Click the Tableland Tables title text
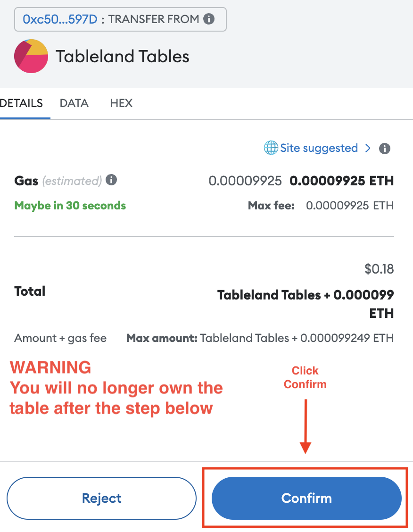This screenshot has height=532, width=413. pyautogui.click(x=123, y=57)
